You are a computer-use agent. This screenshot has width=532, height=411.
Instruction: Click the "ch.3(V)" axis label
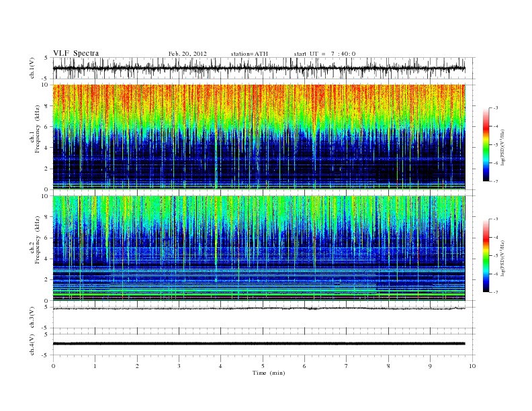pyautogui.click(x=32, y=318)
